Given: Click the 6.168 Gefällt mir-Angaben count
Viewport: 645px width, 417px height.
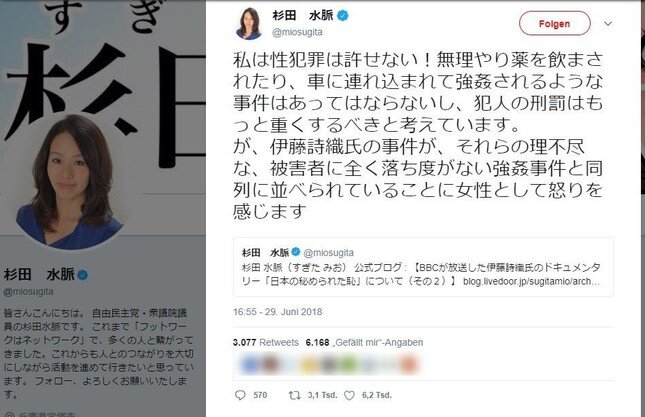Looking at the screenshot, I should (364, 342).
